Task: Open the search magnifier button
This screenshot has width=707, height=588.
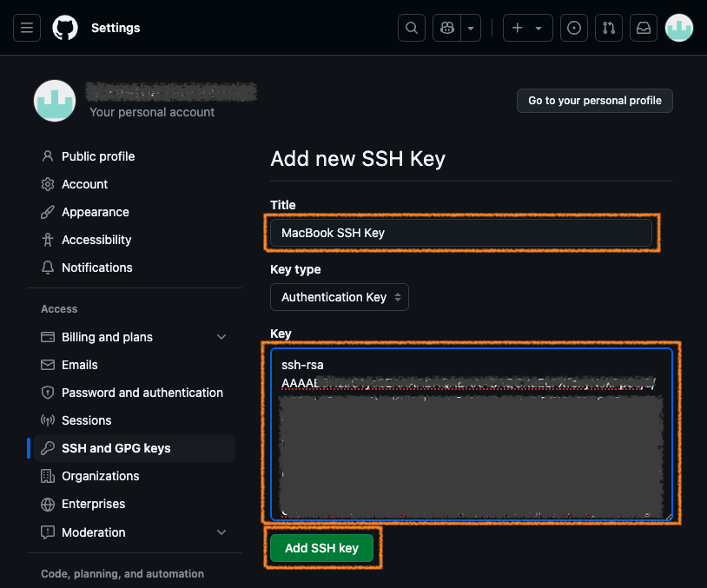Action: [411, 28]
